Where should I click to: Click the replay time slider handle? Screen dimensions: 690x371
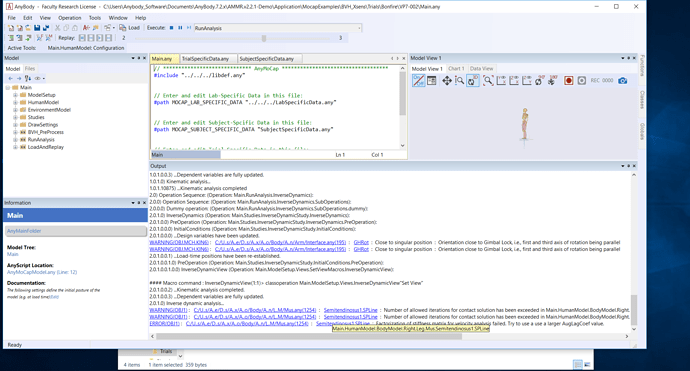tap(264, 38)
